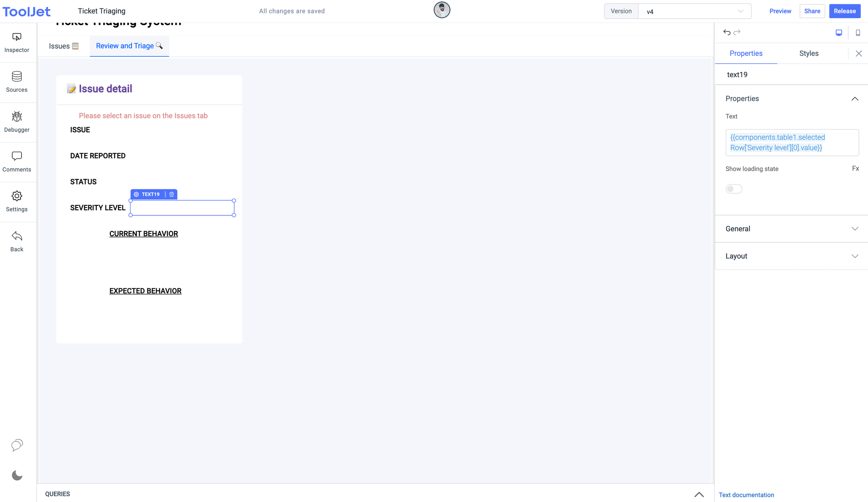
Task: Click the Release button
Action: tap(845, 11)
